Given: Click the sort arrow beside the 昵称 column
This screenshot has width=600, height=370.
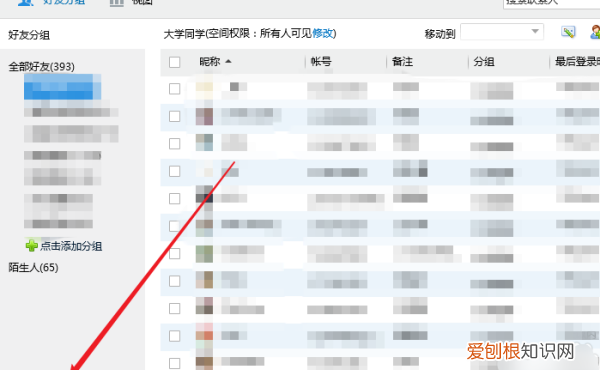Looking at the screenshot, I should (x=228, y=61).
